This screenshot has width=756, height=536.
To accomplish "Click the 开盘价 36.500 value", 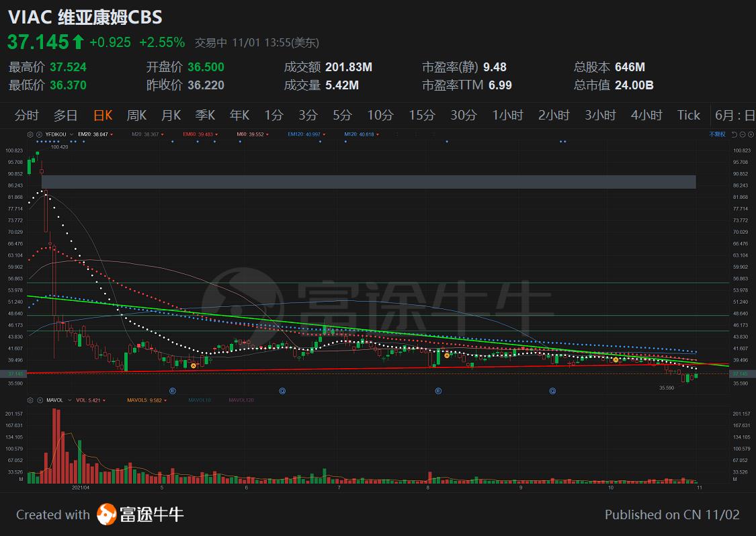I will [x=206, y=67].
